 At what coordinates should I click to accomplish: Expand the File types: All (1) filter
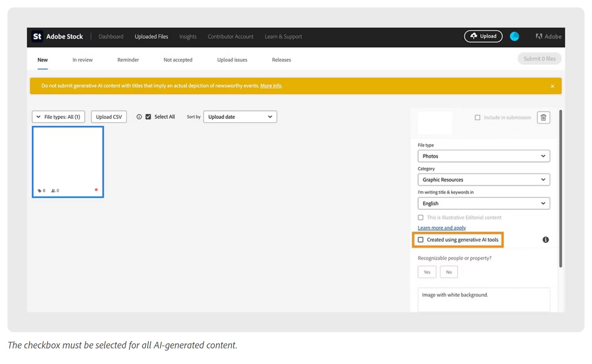click(58, 117)
